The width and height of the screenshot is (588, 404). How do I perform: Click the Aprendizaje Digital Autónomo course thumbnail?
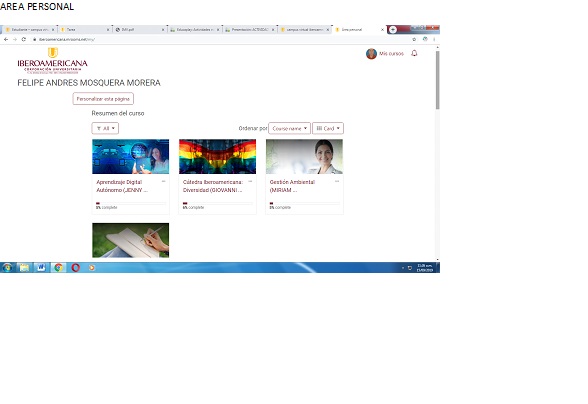[130, 156]
